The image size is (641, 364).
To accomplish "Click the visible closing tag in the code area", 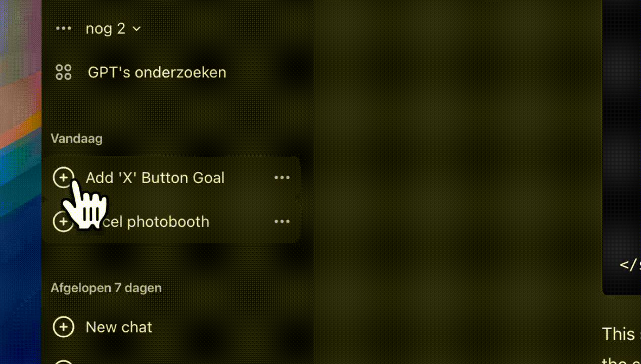I will [x=629, y=263].
